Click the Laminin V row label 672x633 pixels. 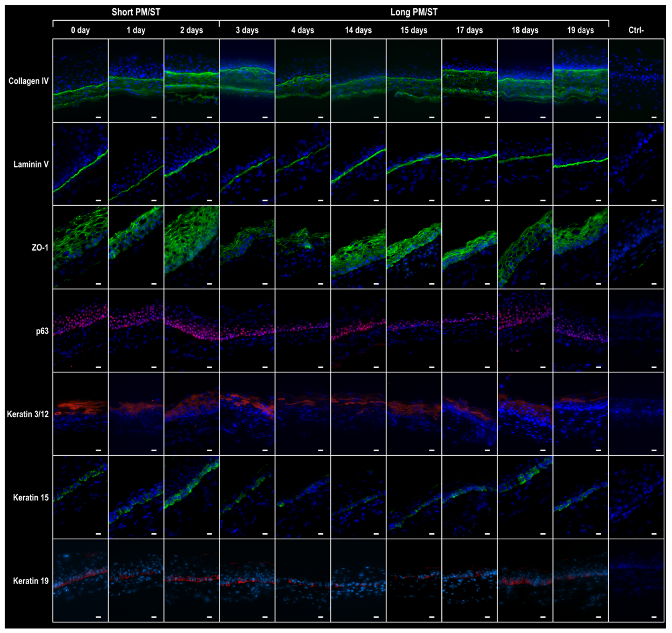pos(31,165)
